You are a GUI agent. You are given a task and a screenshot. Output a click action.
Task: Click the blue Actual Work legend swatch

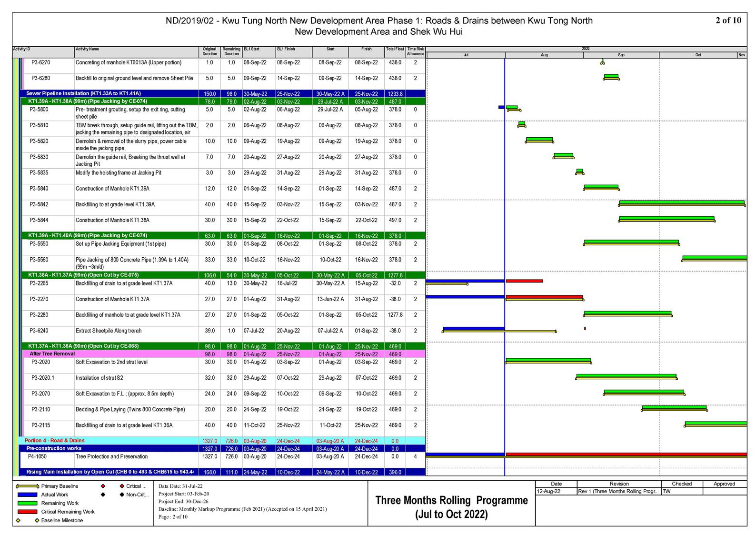(27, 495)
